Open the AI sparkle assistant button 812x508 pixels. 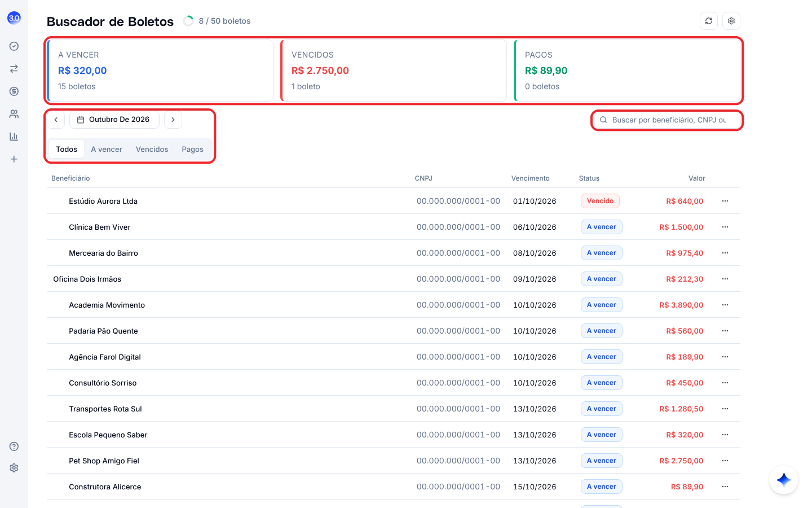784,480
